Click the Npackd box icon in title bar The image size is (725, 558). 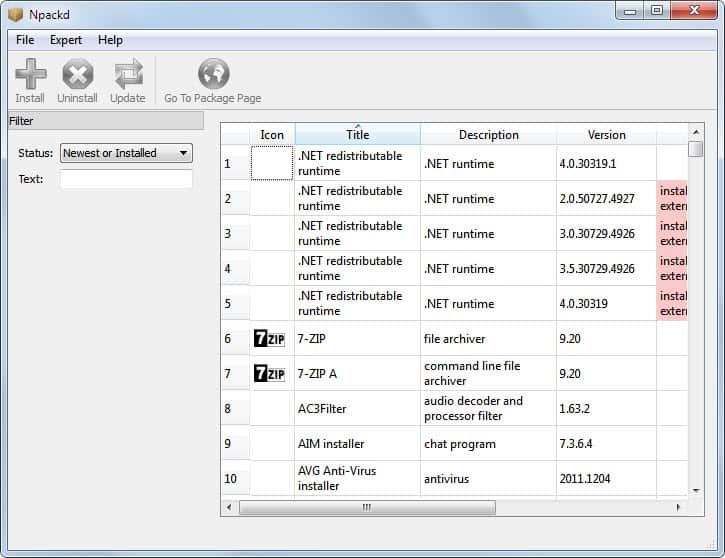click(15, 15)
